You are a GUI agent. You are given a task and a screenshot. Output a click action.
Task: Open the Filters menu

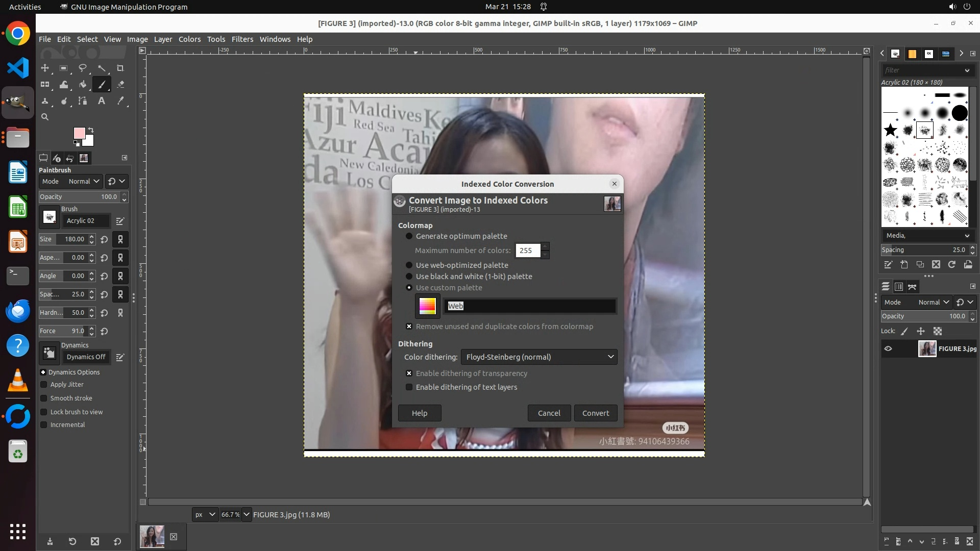coord(242,39)
